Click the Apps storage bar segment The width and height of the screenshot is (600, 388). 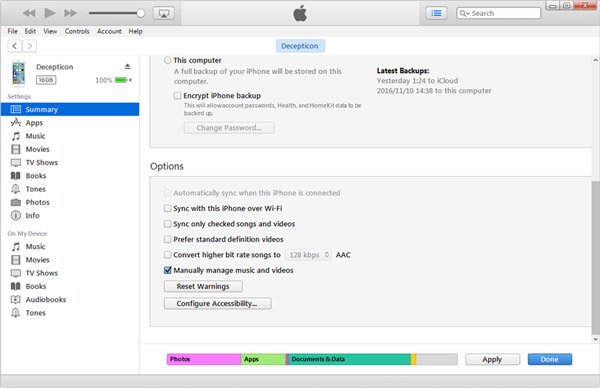(263, 359)
